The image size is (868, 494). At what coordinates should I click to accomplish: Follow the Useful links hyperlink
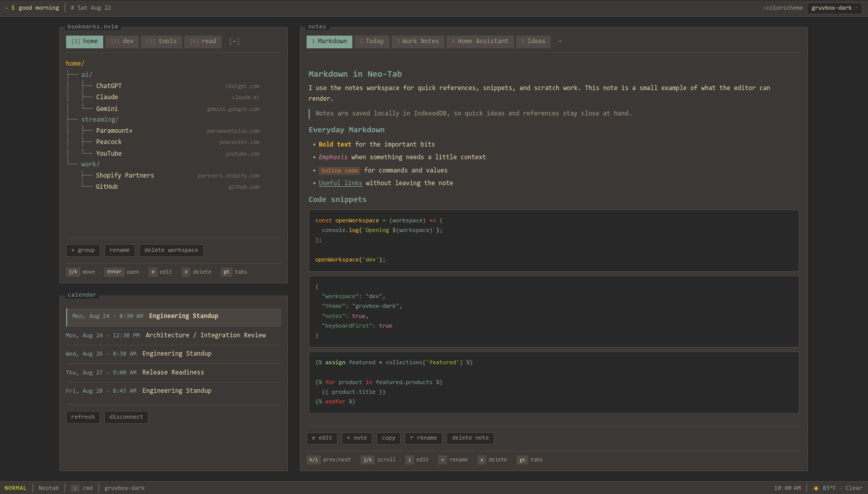[x=340, y=183]
